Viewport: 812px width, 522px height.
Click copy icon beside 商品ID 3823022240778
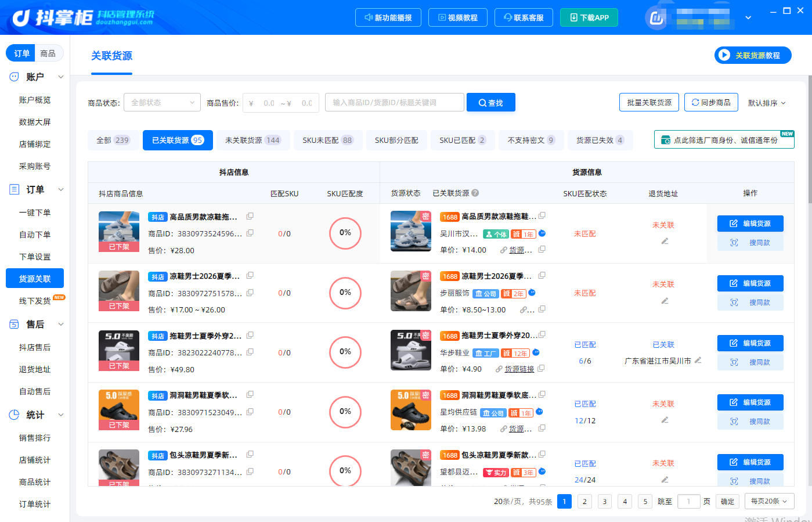pos(250,352)
